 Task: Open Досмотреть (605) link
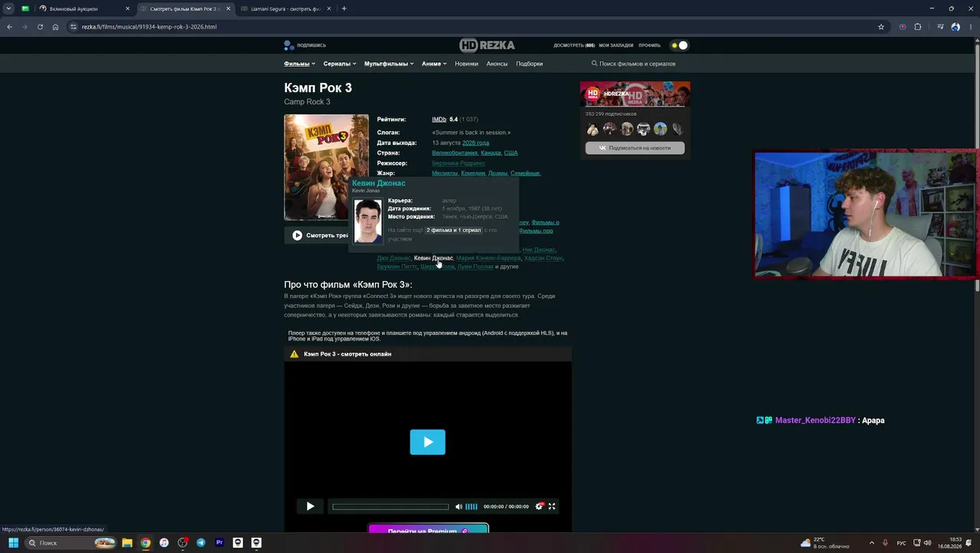coord(574,45)
